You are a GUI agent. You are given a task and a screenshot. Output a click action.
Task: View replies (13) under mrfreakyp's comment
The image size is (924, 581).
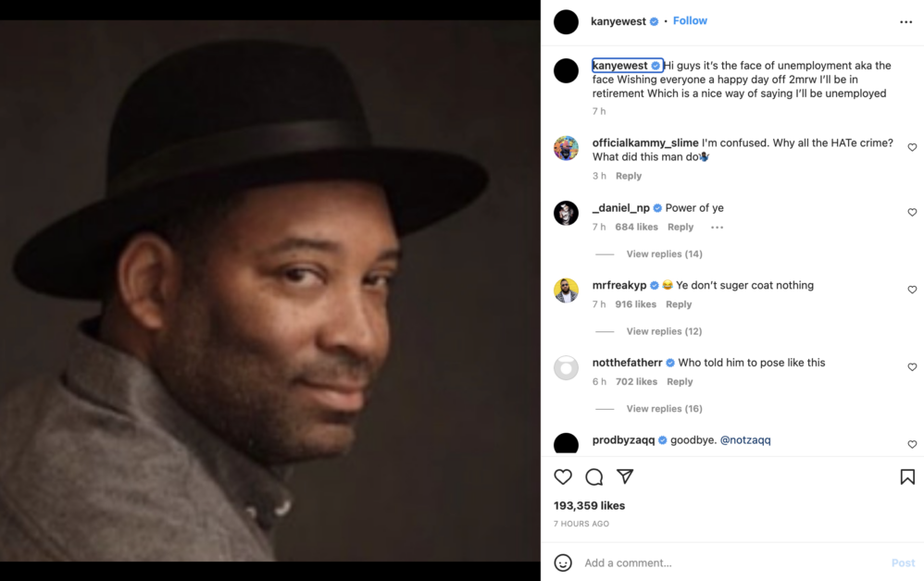pyautogui.click(x=663, y=330)
